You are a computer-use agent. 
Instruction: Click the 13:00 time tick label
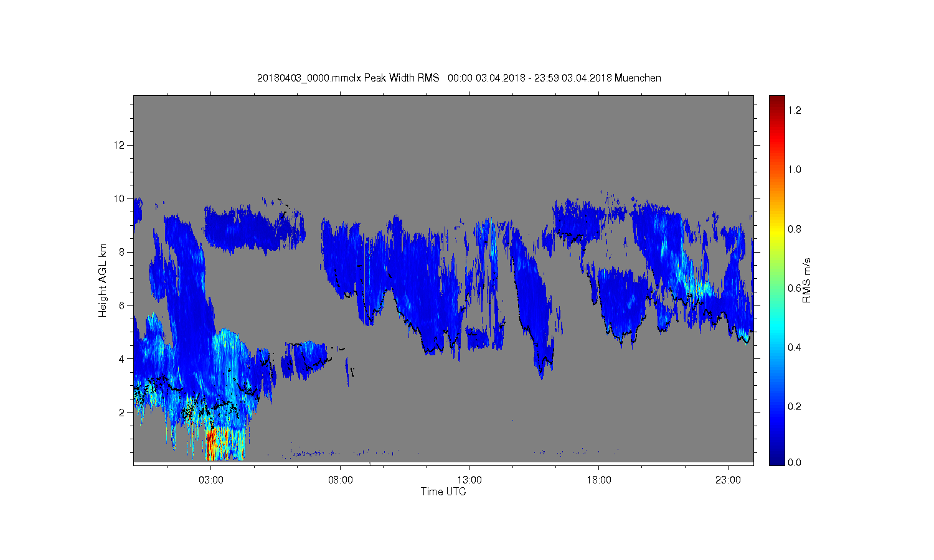pos(469,480)
